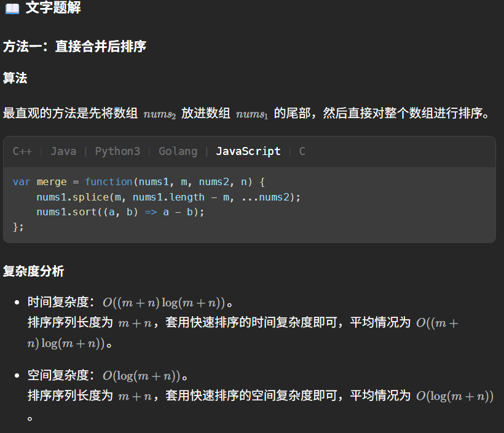Click the nums1 math symbol in the paragraph
This screenshot has width=504, height=433.
(252, 114)
